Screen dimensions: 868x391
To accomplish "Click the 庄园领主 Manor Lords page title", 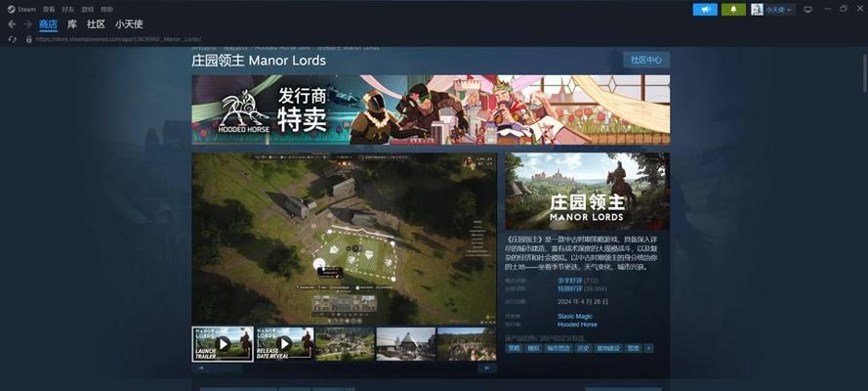I will tap(259, 61).
